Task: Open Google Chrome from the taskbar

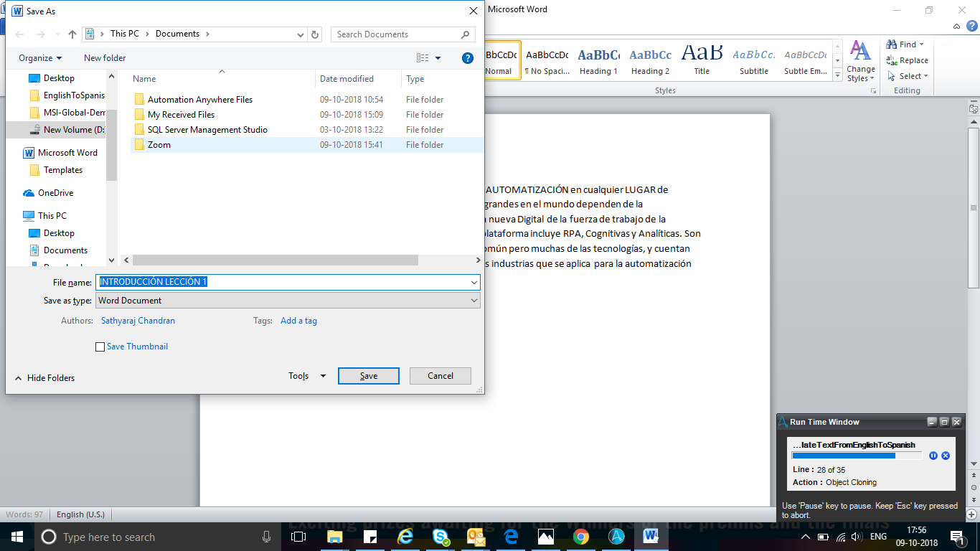Action: [580, 537]
